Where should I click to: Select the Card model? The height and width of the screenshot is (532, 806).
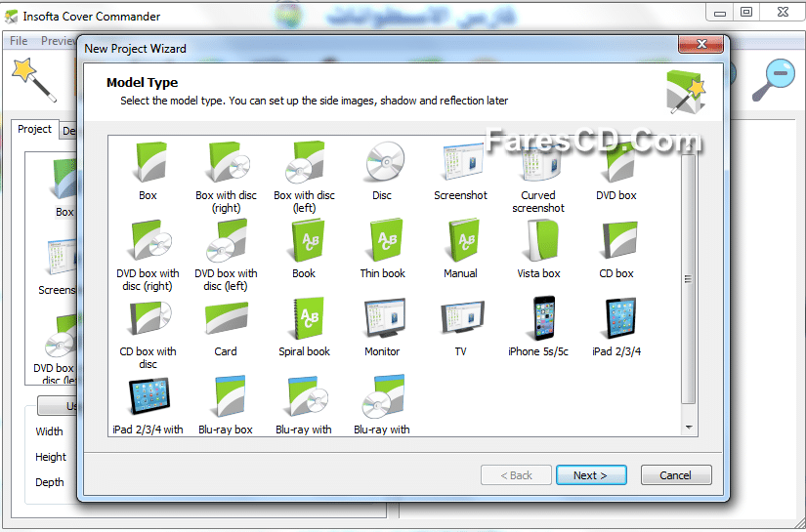click(227, 328)
